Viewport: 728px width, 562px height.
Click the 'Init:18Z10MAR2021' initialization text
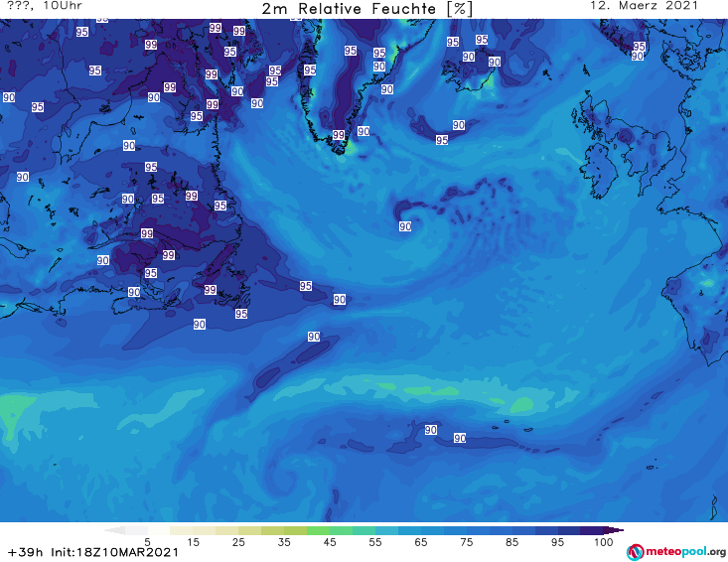114,552
